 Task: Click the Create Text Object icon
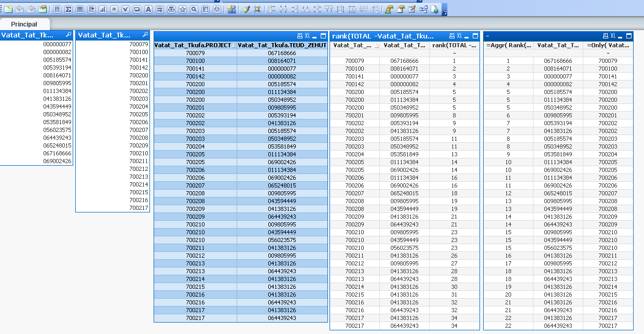tap(148, 9)
